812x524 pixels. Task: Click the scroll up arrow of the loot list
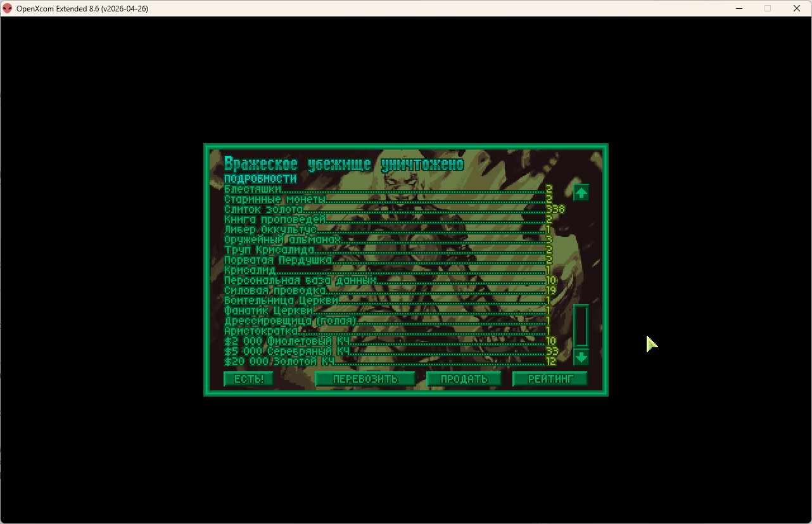tap(581, 192)
